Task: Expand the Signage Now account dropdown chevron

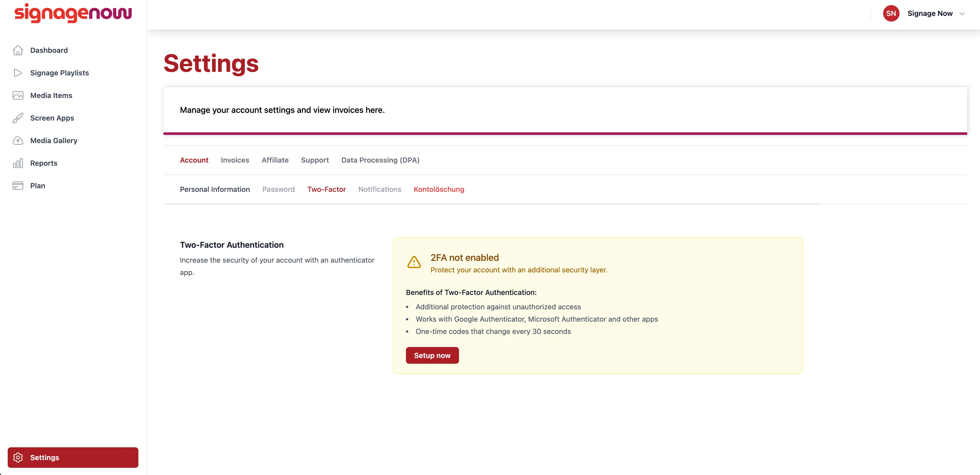Action: (962, 14)
